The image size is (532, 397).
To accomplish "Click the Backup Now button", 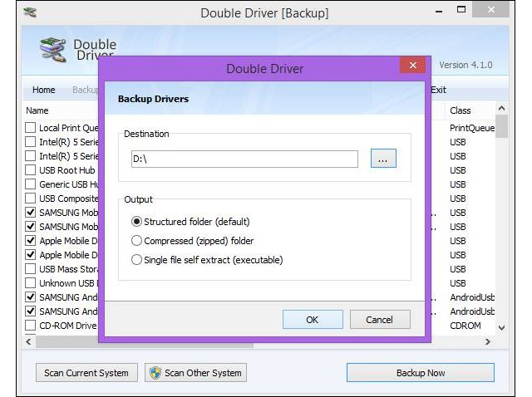I will tap(421, 373).
